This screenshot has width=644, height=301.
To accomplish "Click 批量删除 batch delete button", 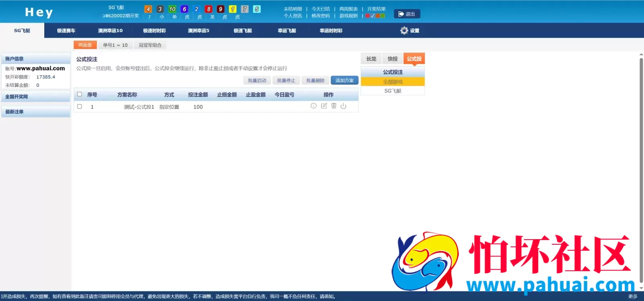I will (315, 80).
